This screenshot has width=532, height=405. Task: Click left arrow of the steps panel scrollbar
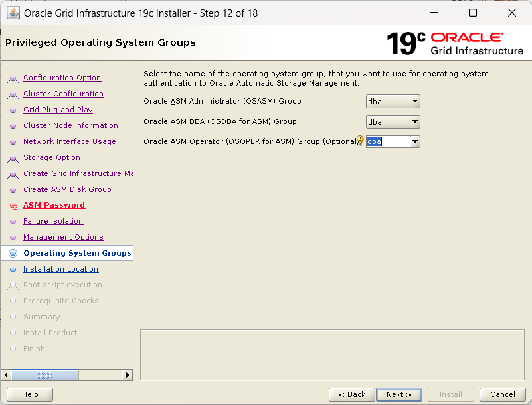click(x=6, y=375)
